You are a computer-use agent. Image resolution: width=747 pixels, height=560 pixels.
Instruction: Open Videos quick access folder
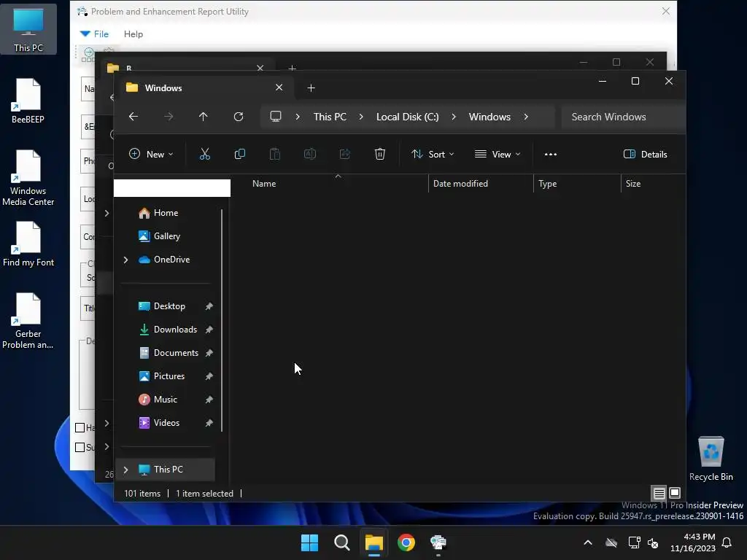click(x=165, y=423)
